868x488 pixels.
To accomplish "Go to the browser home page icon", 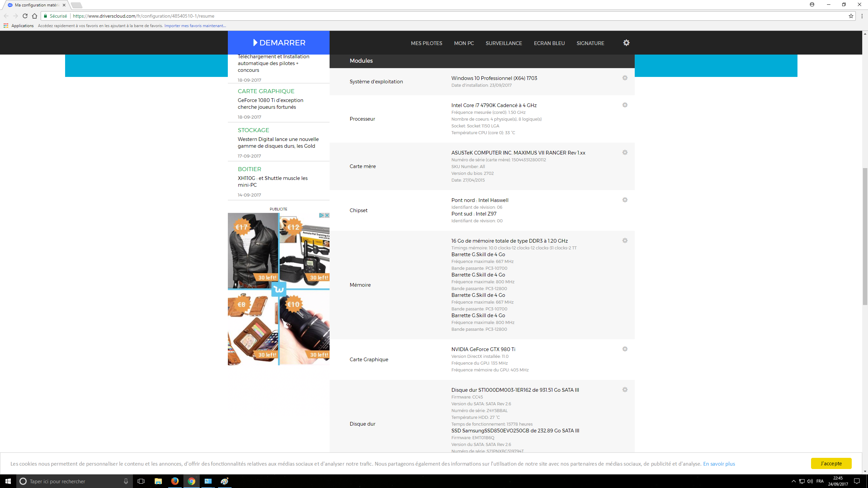I will (x=35, y=16).
